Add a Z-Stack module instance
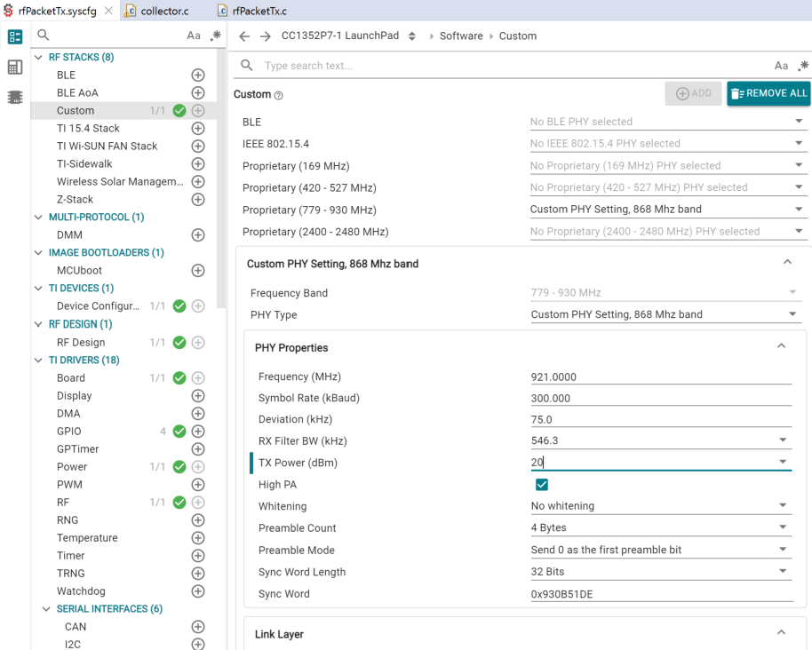Viewport: 812px width, 650px height. click(198, 200)
